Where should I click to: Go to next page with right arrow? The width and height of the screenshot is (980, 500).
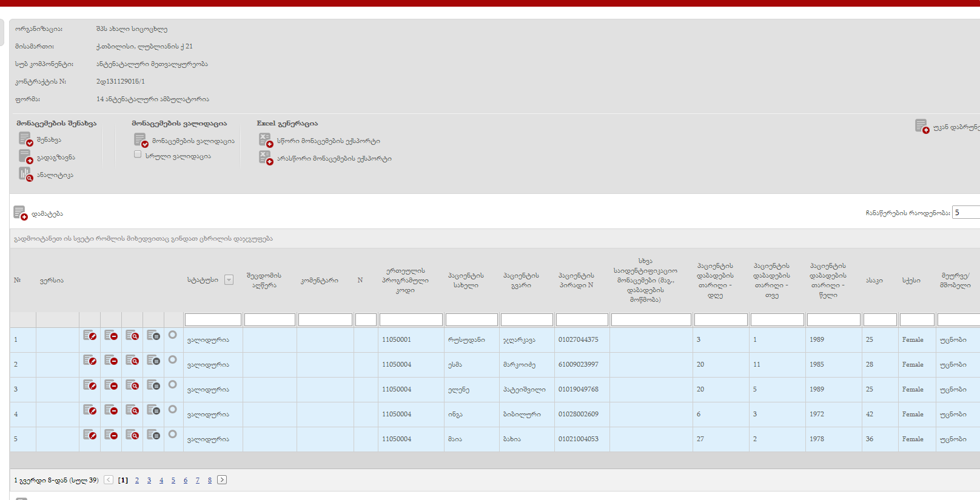click(222, 480)
